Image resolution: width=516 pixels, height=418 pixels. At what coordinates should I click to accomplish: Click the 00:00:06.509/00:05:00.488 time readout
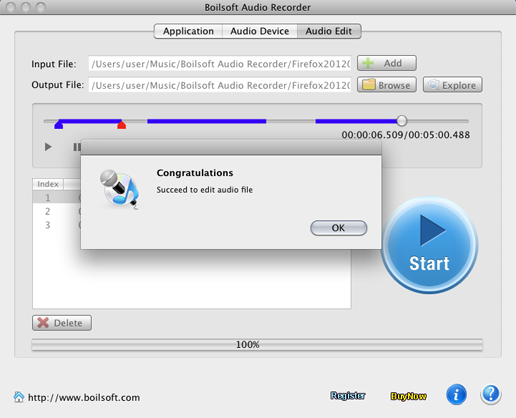(406, 135)
